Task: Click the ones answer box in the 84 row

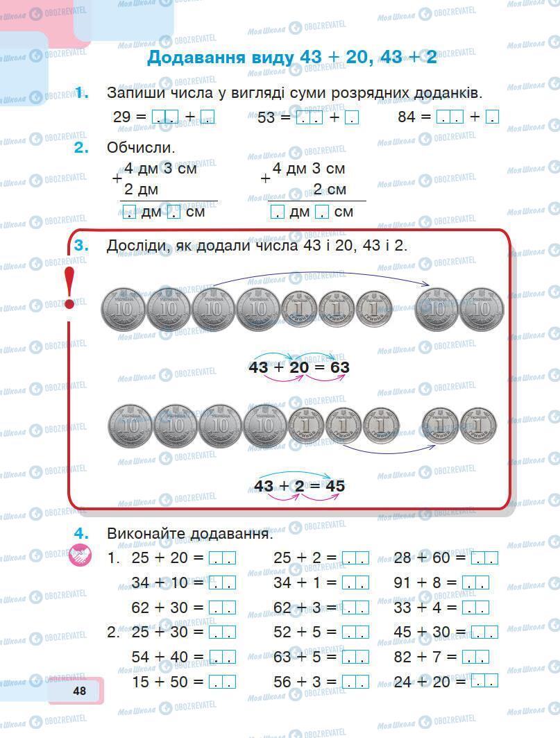Action: click(492, 117)
